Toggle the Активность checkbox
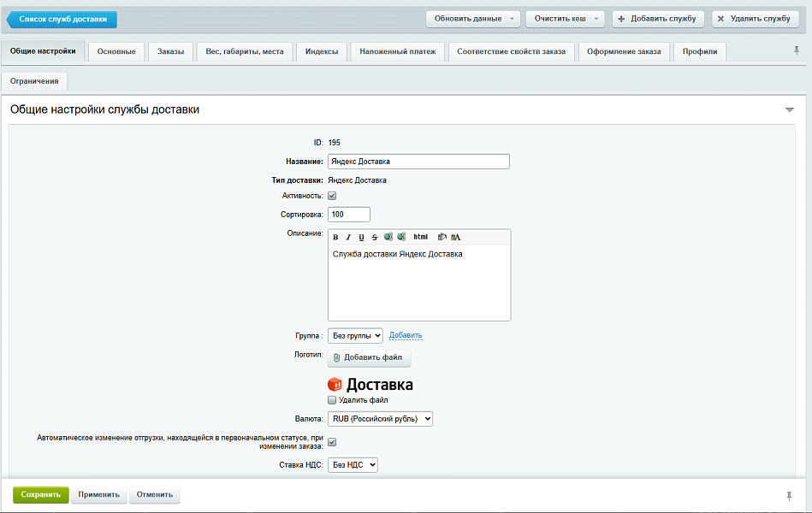The image size is (812, 513). tap(333, 196)
